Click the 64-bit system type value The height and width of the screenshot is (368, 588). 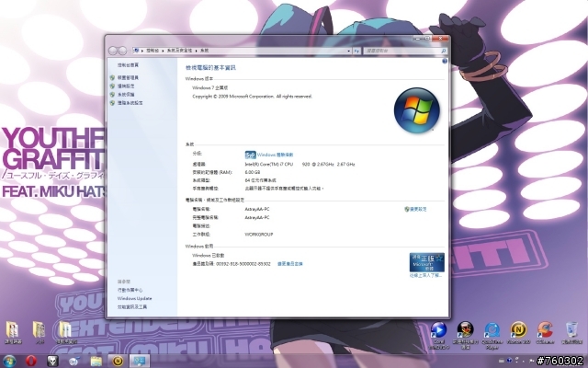pyautogui.click(x=260, y=180)
